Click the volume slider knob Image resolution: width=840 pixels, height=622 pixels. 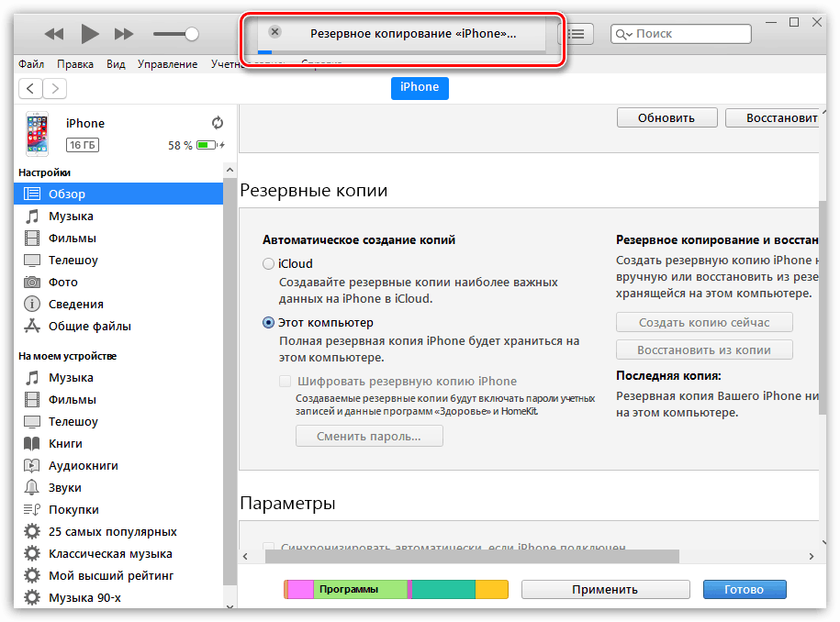pyautogui.click(x=191, y=34)
